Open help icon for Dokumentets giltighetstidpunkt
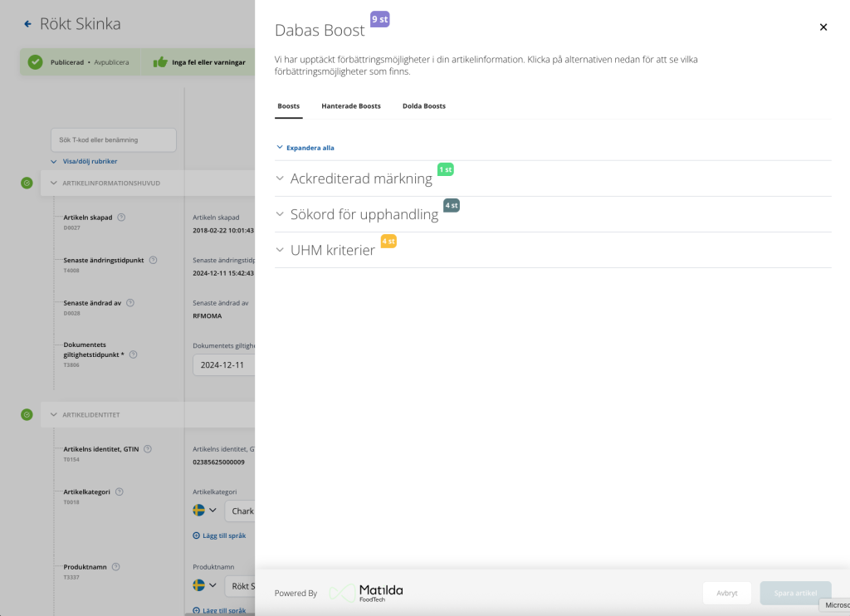 click(x=134, y=354)
